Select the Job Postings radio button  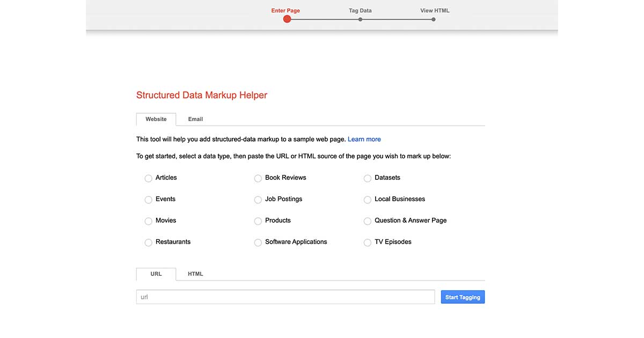tap(258, 200)
